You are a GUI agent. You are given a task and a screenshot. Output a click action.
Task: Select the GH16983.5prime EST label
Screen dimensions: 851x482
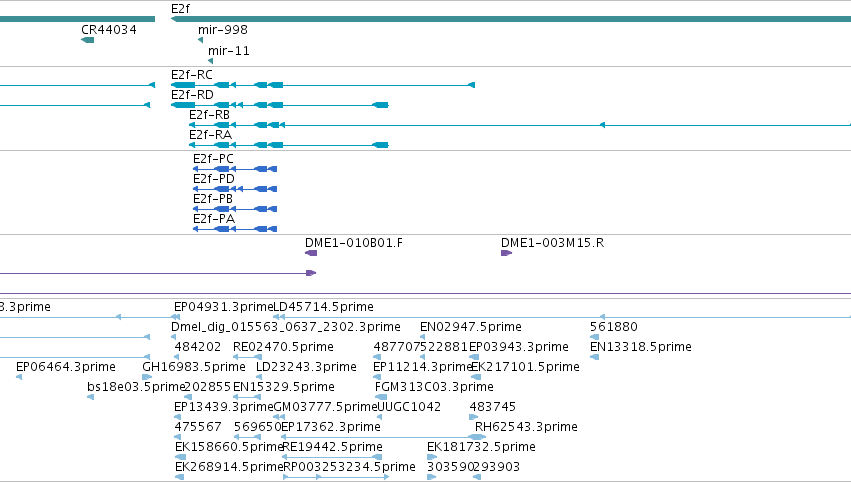click(194, 367)
